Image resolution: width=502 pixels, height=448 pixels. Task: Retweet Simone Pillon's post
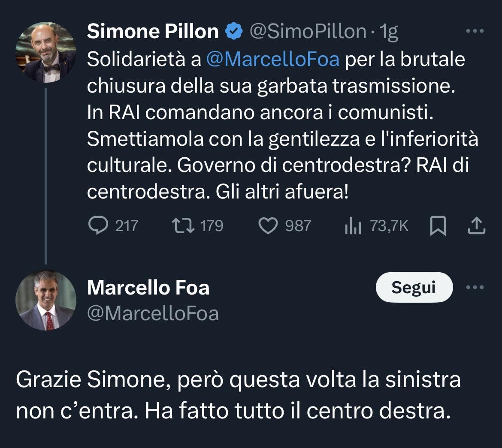182,226
